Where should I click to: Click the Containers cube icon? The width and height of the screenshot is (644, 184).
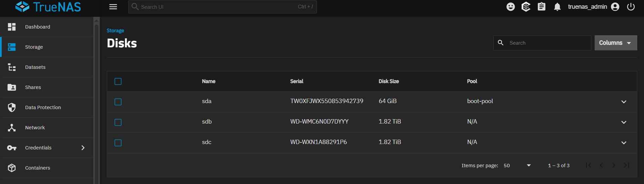click(x=12, y=168)
